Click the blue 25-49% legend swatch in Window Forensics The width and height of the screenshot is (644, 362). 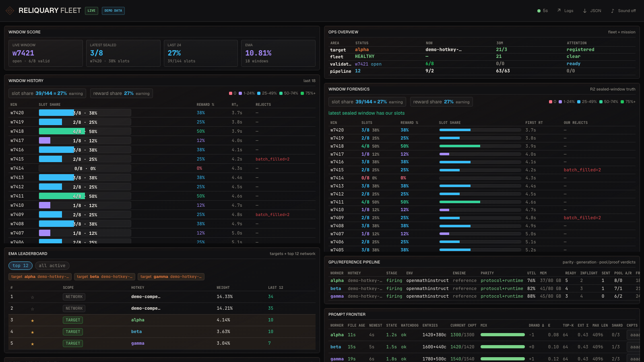click(x=579, y=102)
